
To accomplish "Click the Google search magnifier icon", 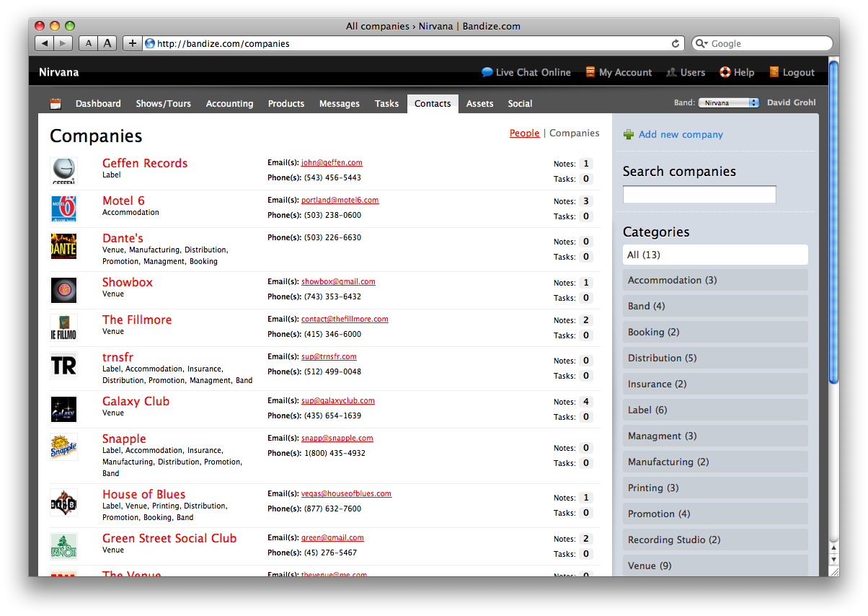I will pyautogui.click(x=701, y=43).
